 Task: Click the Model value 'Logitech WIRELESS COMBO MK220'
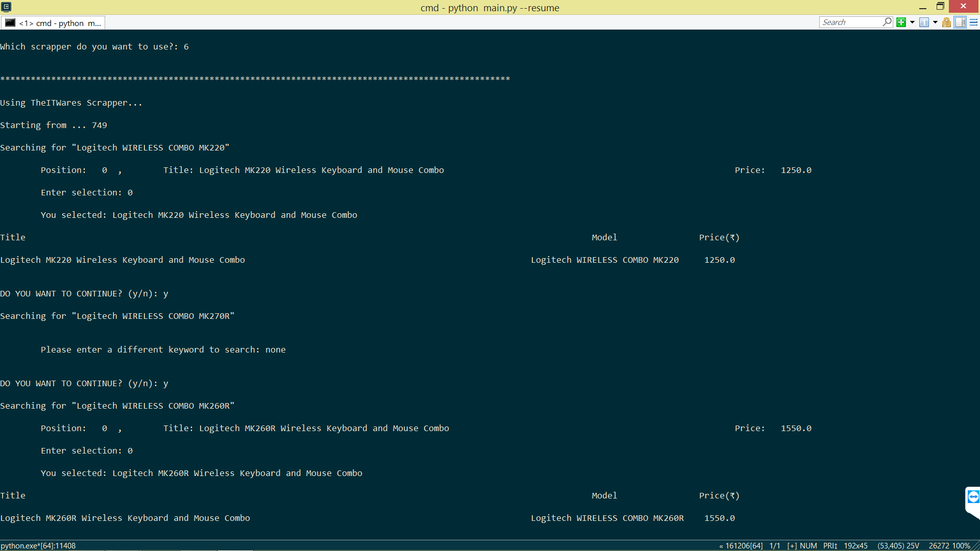pos(605,260)
